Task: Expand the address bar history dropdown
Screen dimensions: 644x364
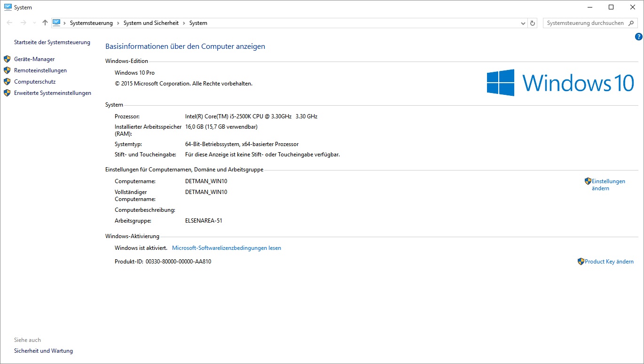Action: pyautogui.click(x=523, y=23)
